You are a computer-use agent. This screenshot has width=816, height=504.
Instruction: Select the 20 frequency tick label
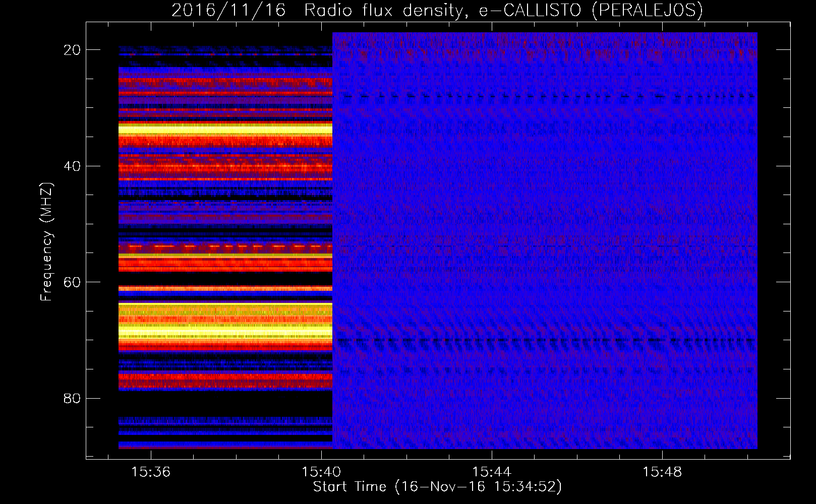pyautogui.click(x=73, y=49)
